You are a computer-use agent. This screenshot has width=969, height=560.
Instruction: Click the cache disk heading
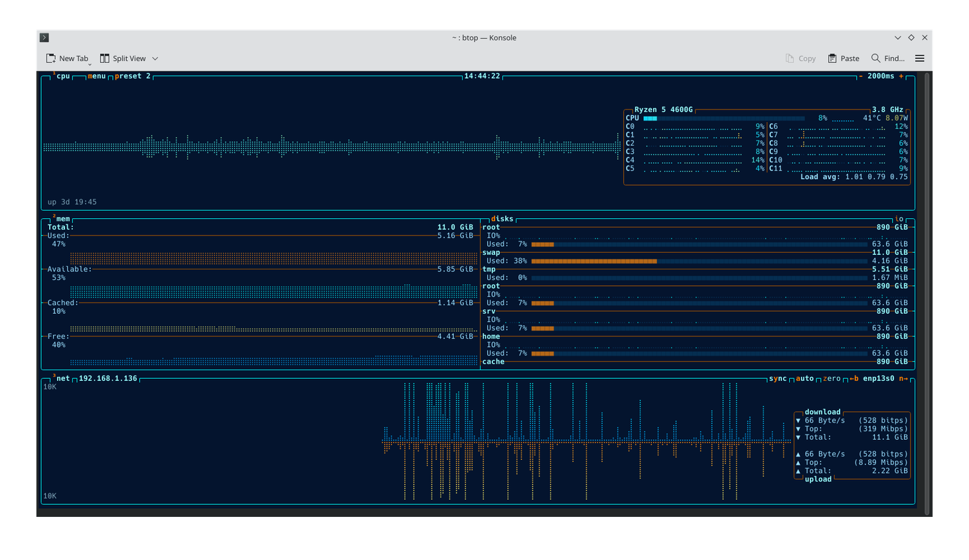point(493,362)
